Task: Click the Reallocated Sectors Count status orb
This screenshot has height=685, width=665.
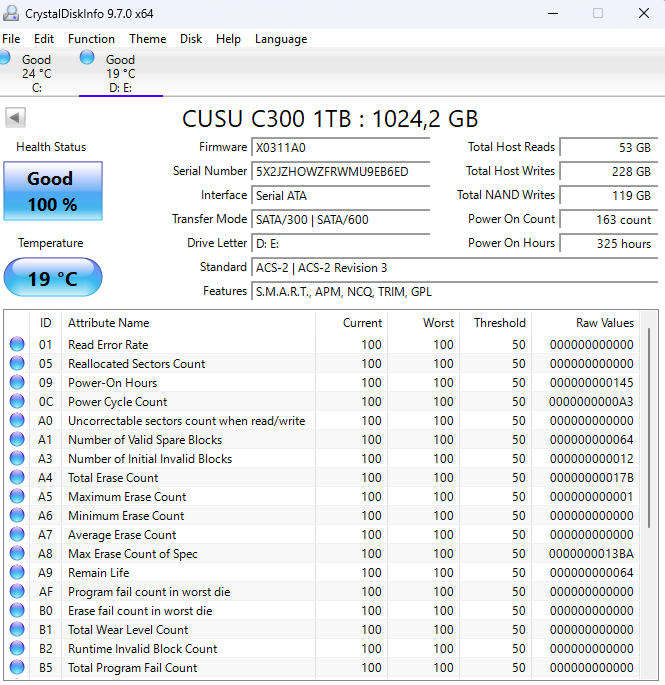Action: pos(17,364)
